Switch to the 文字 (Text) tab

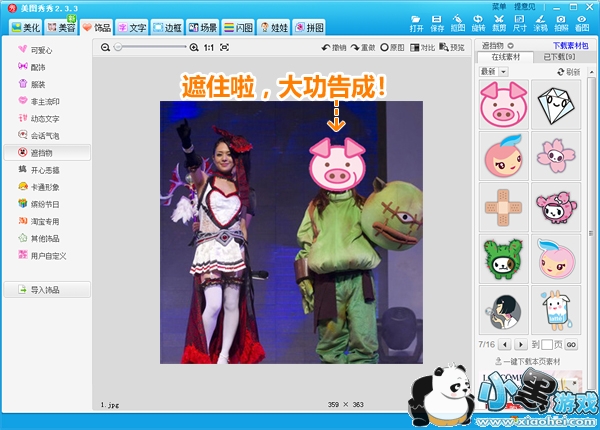[x=134, y=26]
